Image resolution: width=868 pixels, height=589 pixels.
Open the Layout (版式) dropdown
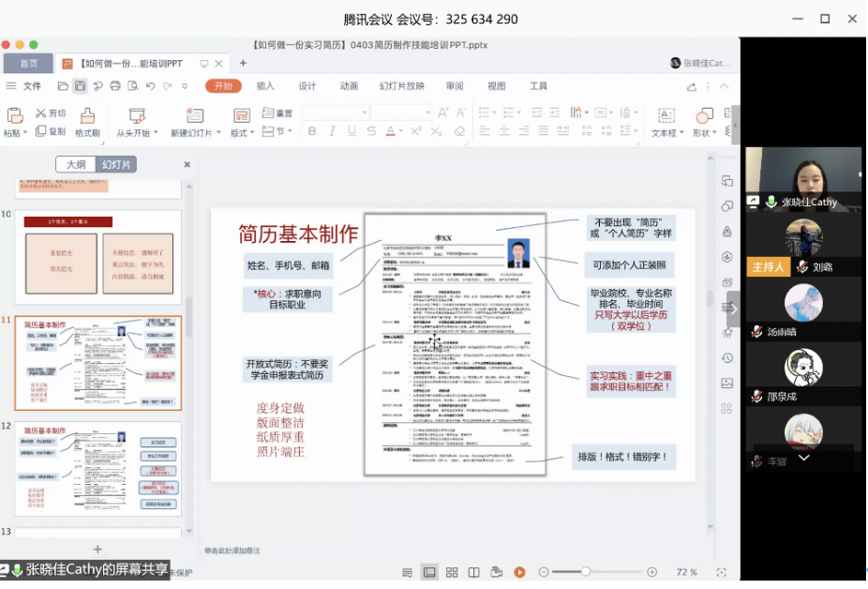point(242,132)
